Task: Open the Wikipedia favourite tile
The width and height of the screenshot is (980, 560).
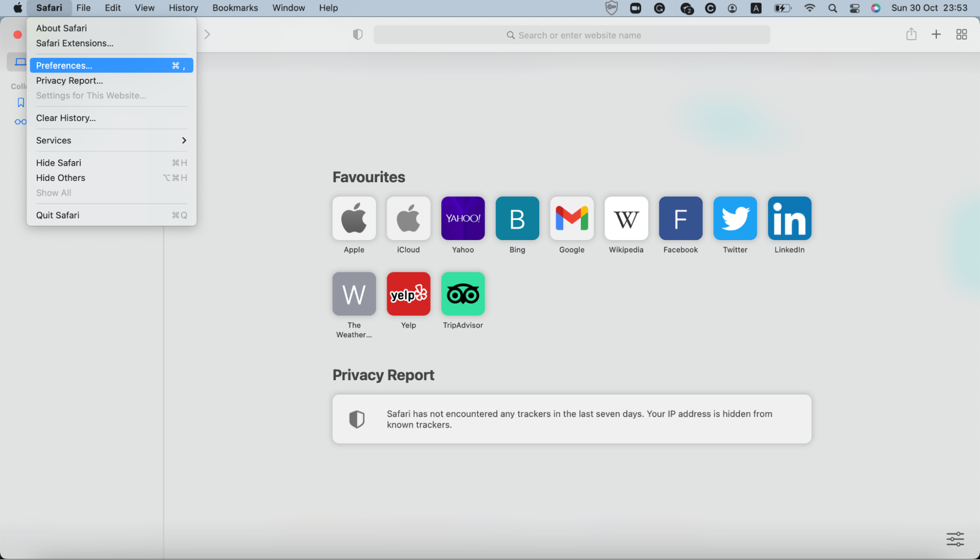Action: pyautogui.click(x=626, y=219)
